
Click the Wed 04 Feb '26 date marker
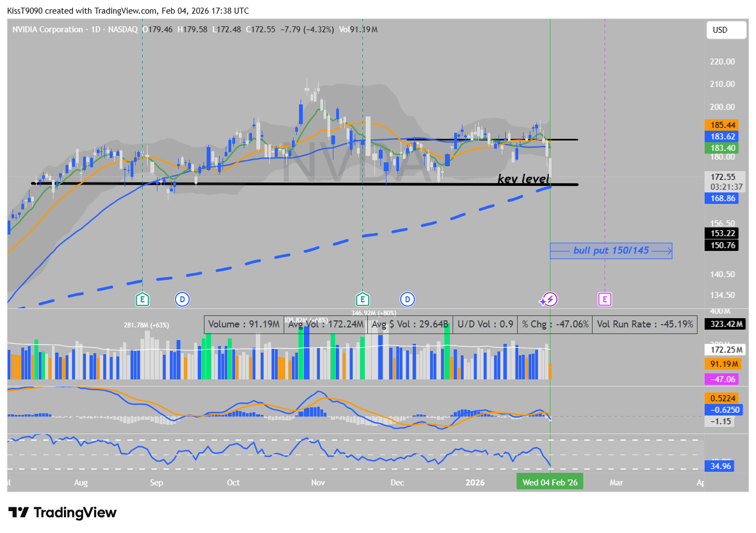tap(550, 482)
